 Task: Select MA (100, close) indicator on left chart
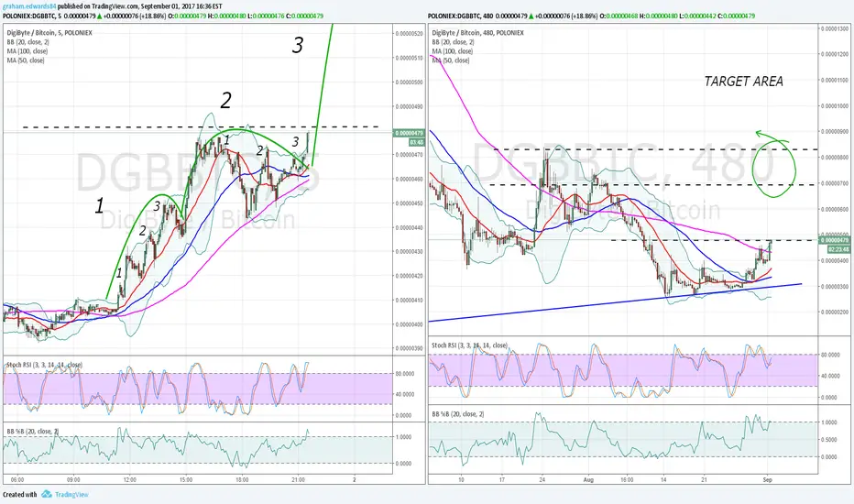click(x=27, y=51)
